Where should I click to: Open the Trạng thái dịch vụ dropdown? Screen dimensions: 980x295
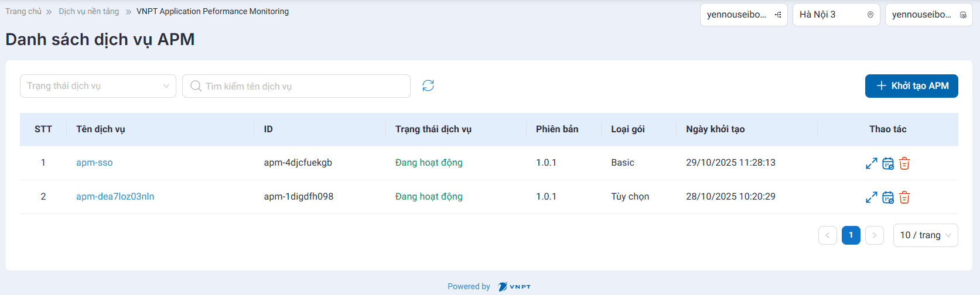(98, 86)
